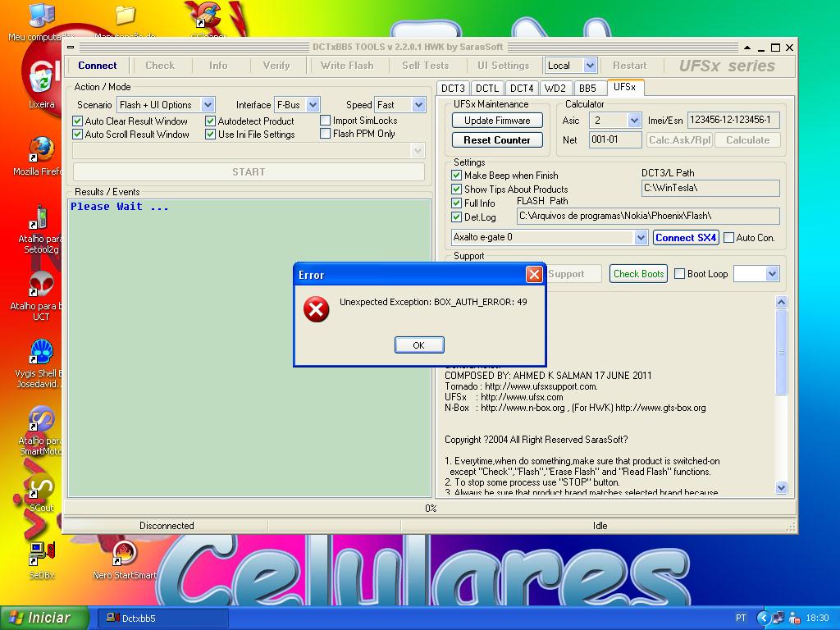
Task: Open the Meu computador desktop icon
Action: tap(41, 16)
